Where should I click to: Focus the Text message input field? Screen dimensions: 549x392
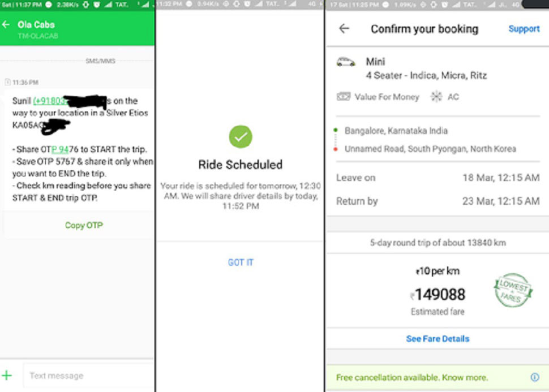85,376
